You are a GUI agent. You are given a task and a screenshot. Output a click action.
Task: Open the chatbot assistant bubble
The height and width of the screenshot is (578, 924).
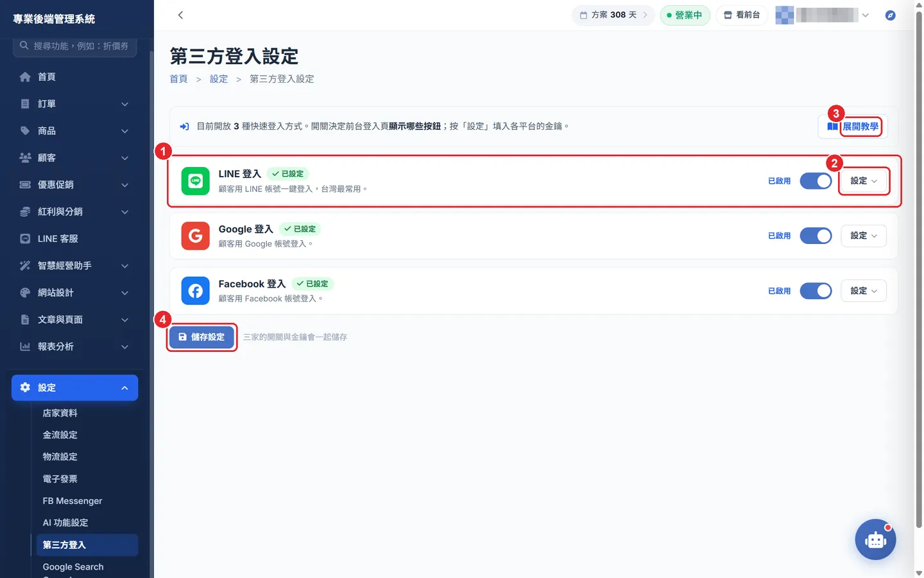pos(875,539)
